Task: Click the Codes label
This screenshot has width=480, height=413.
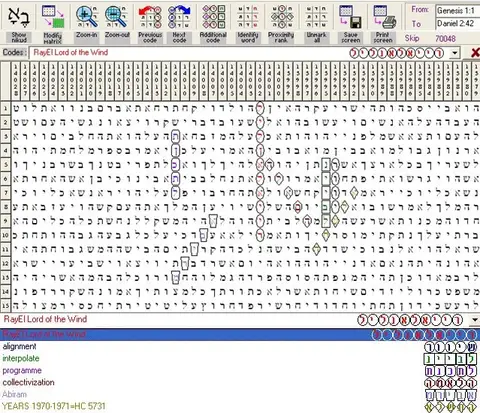Action: tap(14, 52)
